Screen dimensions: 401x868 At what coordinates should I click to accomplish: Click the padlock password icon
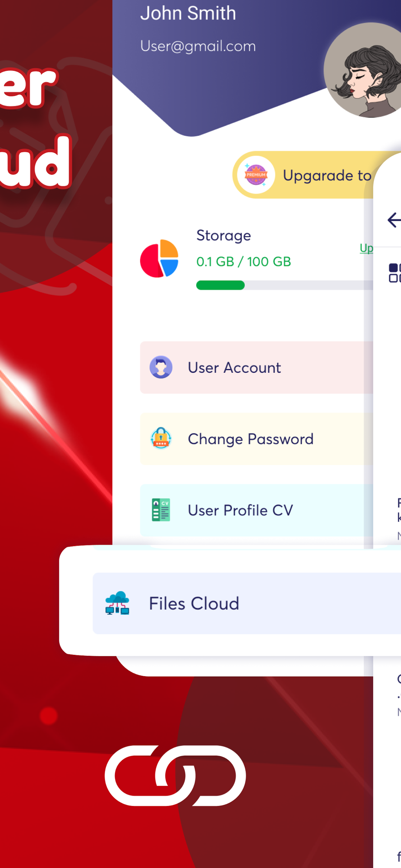point(161,438)
